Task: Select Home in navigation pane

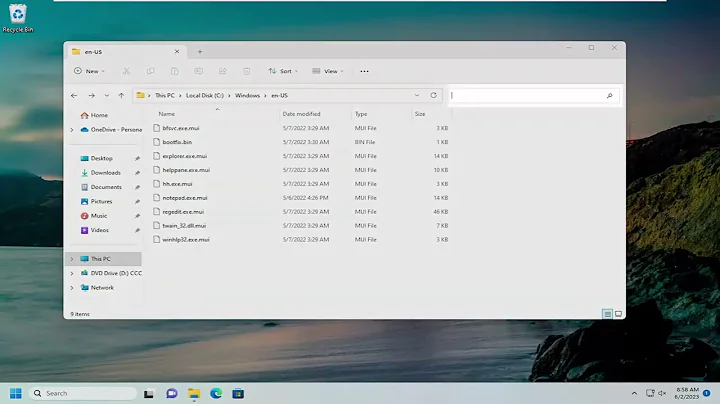Action: [x=94, y=115]
